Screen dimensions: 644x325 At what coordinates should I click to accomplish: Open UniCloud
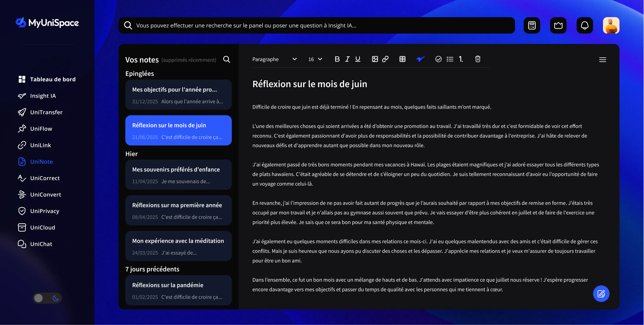tap(36, 228)
